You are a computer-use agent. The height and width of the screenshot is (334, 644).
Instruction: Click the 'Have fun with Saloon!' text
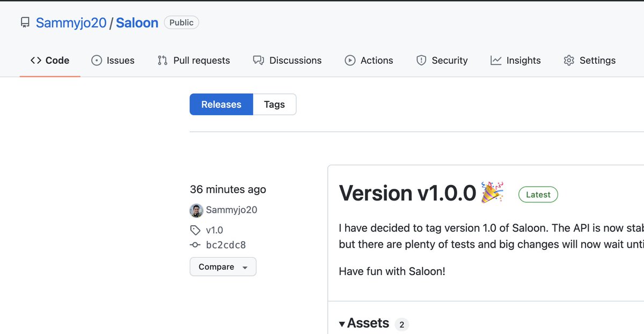(392, 271)
